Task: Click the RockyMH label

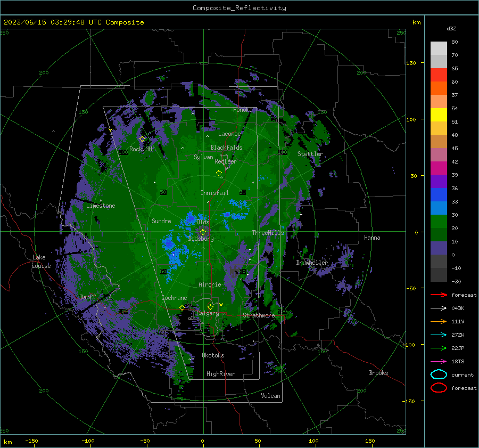Action: click(x=141, y=149)
